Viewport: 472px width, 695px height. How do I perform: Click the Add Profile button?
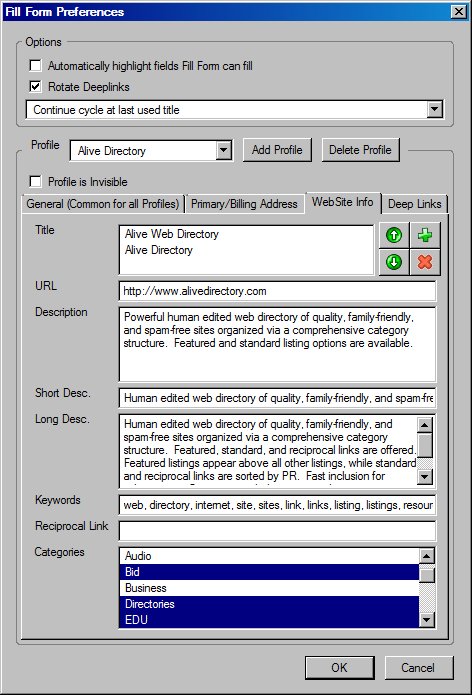(277, 150)
